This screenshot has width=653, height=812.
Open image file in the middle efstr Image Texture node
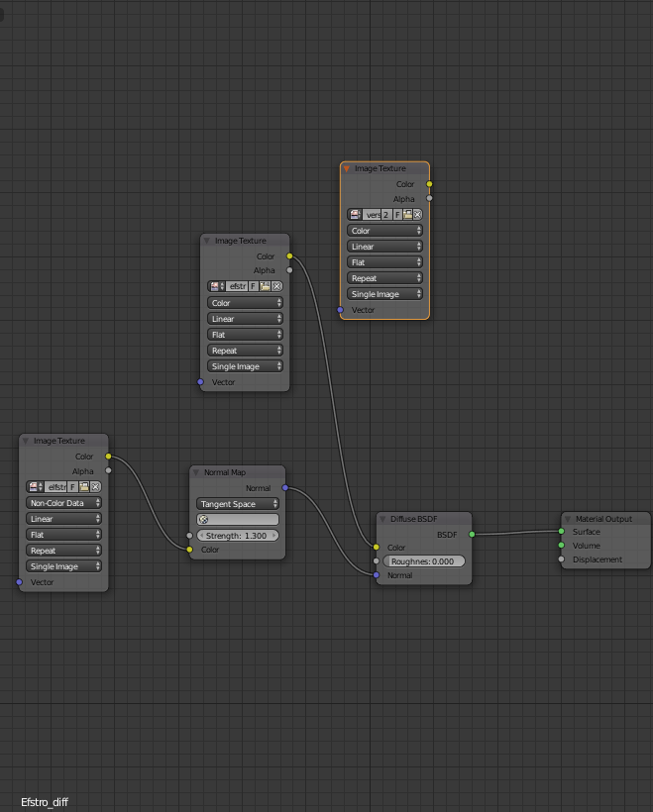click(265, 286)
